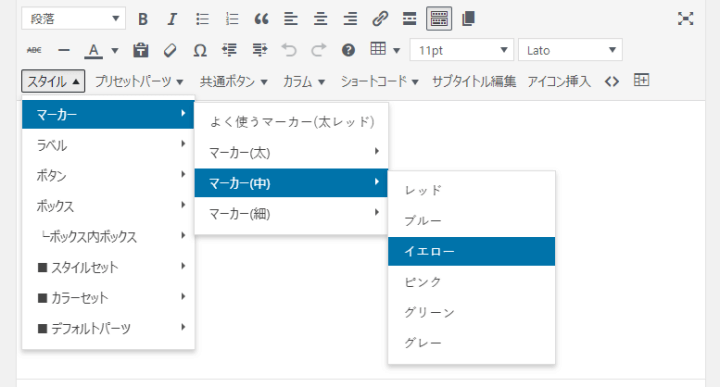Open the マーカー(太) submenu
Viewport: 720px width, 387px height.
(x=292, y=152)
